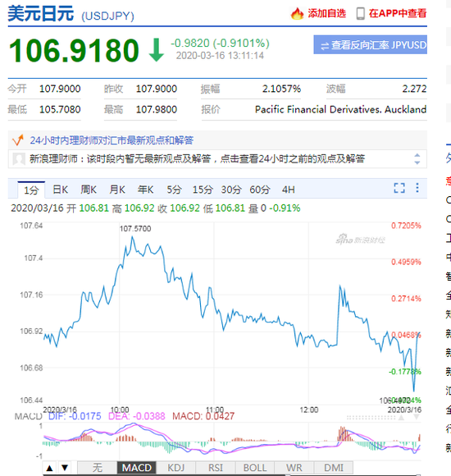Switch to the 月K tab
Image resolution: width=451 pixels, height=476 pixels.
click(117, 190)
